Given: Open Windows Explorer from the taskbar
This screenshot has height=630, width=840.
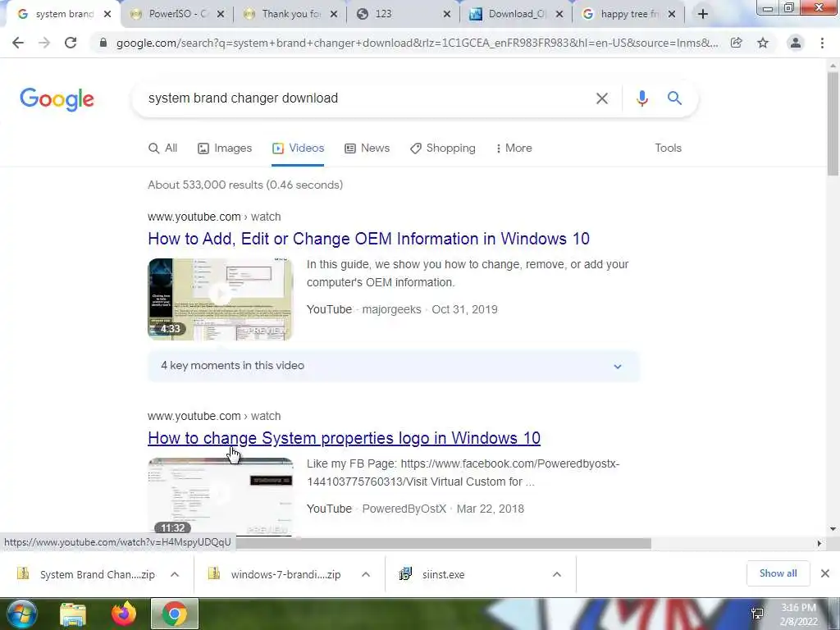Looking at the screenshot, I should pos(73,614).
